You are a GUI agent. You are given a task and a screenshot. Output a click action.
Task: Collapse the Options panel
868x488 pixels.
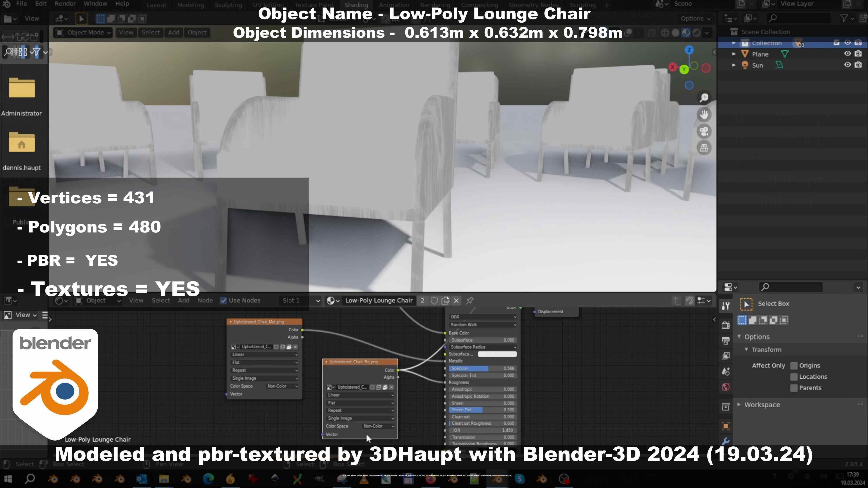pyautogui.click(x=739, y=337)
